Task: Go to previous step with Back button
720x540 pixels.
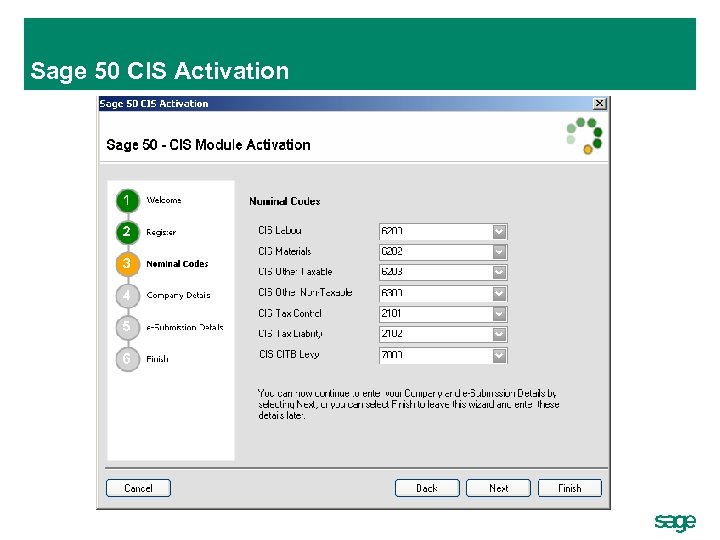Action: tap(427, 488)
